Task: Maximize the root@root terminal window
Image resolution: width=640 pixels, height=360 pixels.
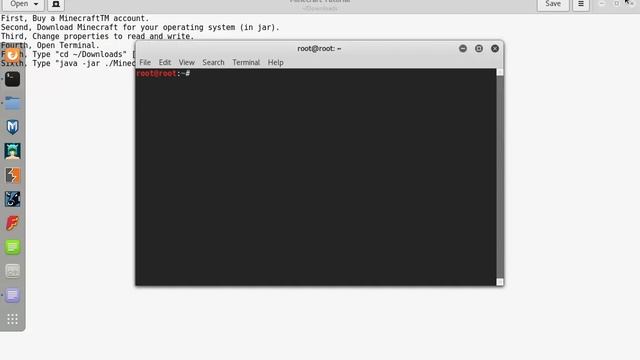Action: (x=479, y=49)
